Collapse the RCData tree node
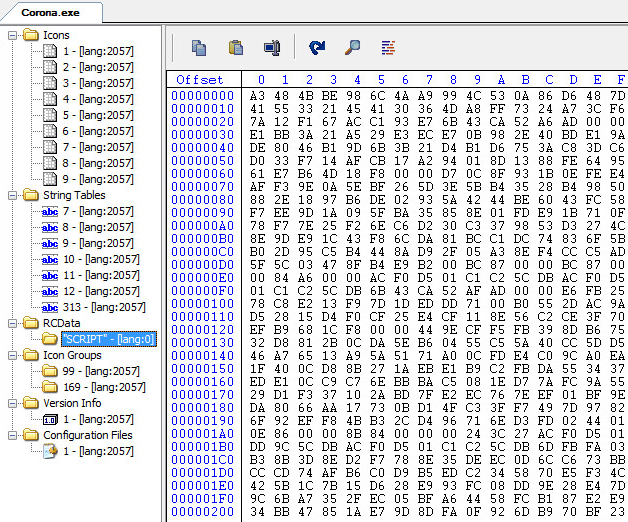This screenshot has height=522, width=628. pos(13,323)
